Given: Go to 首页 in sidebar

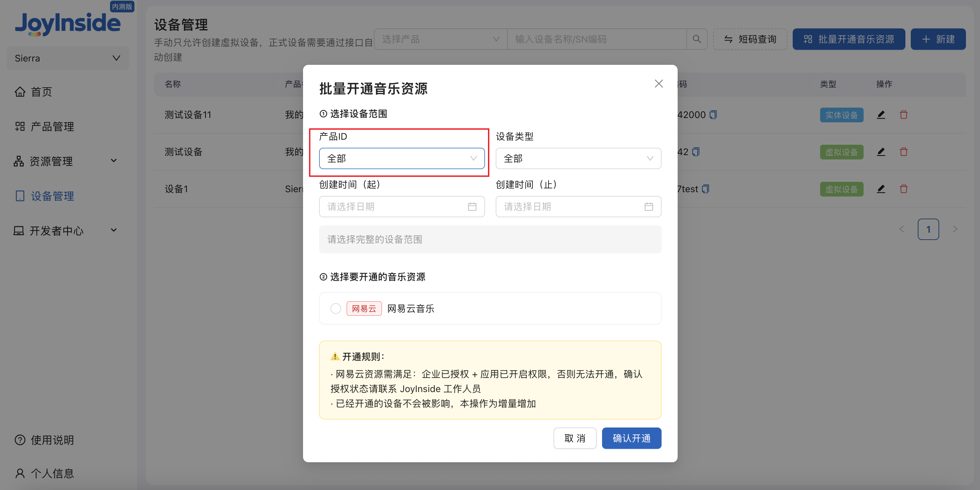Looking at the screenshot, I should click(x=33, y=92).
